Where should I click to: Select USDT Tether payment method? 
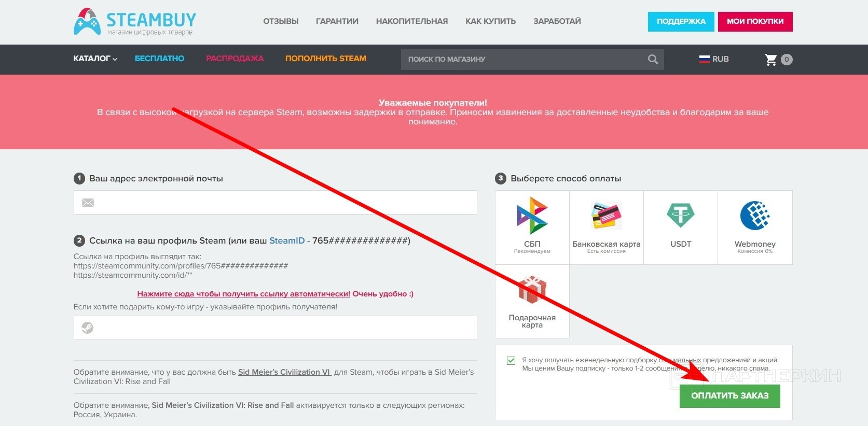(x=681, y=228)
